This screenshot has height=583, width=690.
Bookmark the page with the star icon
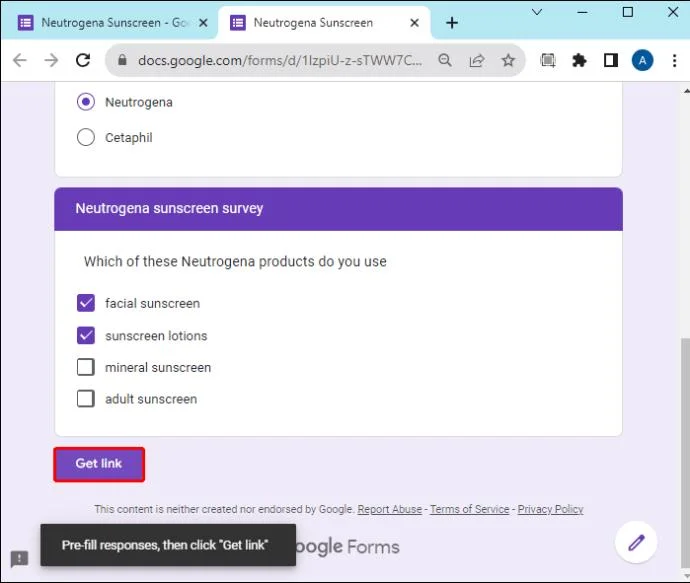point(508,60)
